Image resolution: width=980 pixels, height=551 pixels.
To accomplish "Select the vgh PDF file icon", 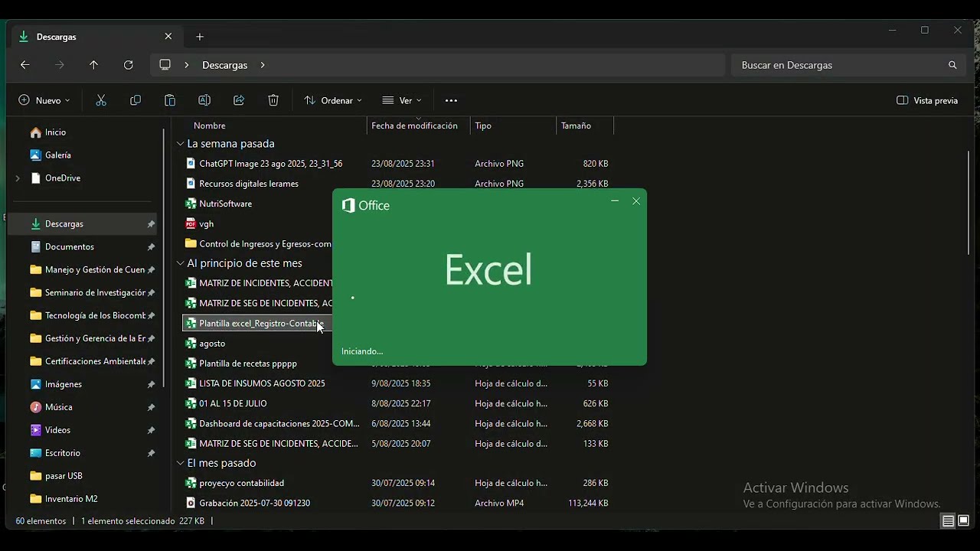I will (x=191, y=223).
